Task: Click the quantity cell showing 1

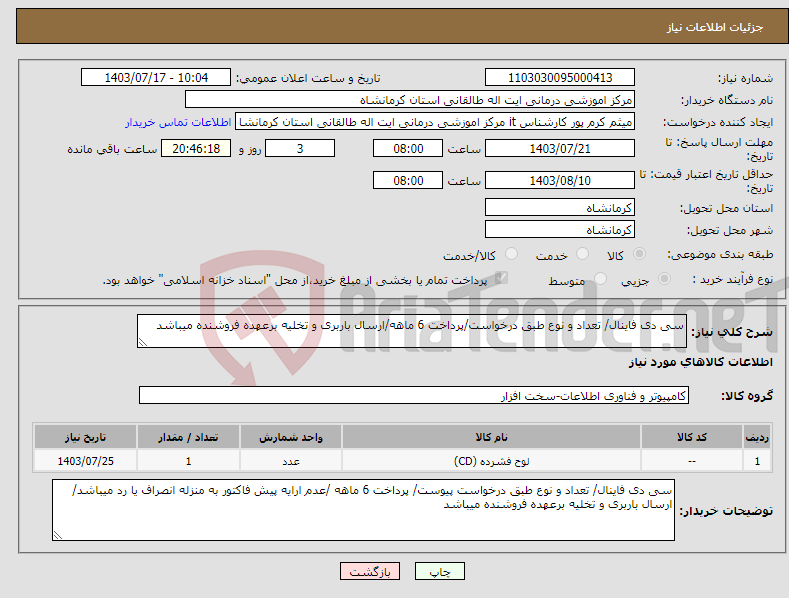Action: click(x=188, y=461)
